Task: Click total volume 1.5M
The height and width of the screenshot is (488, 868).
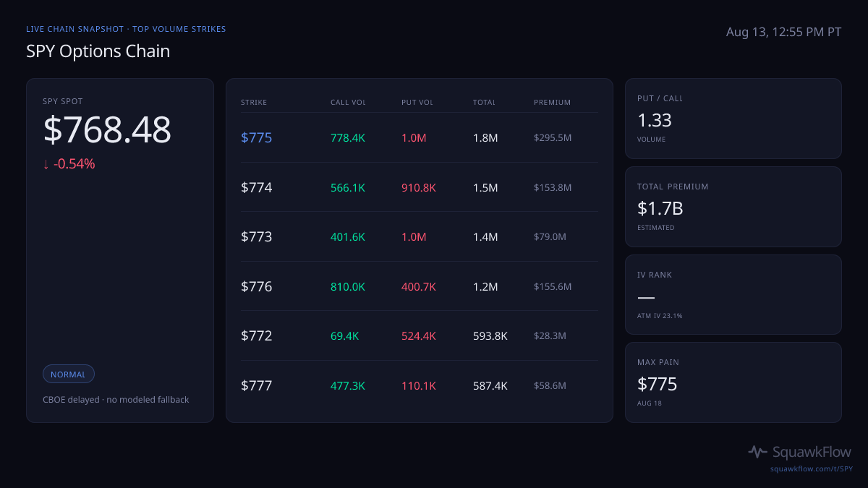Action: pyautogui.click(x=485, y=187)
